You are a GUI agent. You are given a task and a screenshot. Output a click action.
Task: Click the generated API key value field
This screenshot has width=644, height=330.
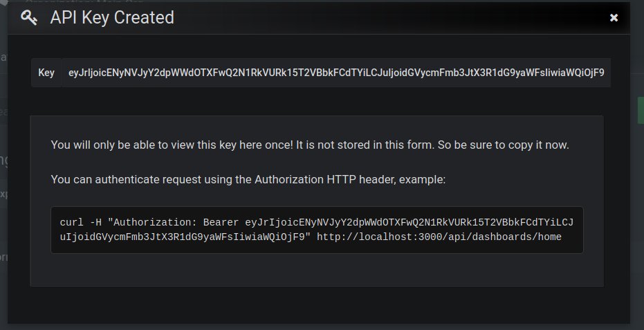pos(336,73)
